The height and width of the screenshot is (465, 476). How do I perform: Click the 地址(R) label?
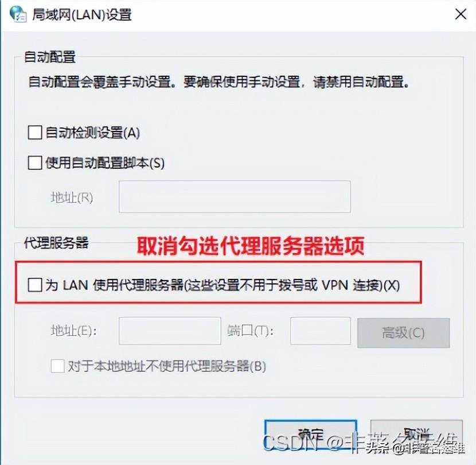coord(72,197)
